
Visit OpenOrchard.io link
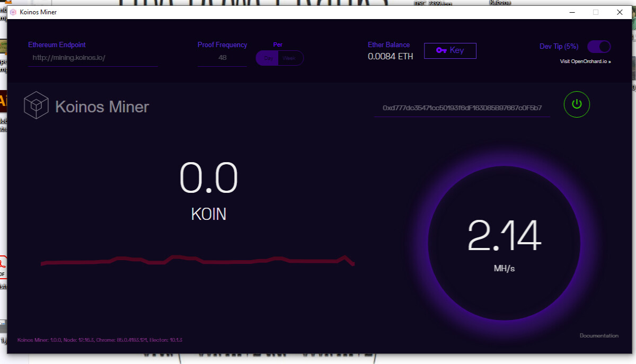point(586,61)
